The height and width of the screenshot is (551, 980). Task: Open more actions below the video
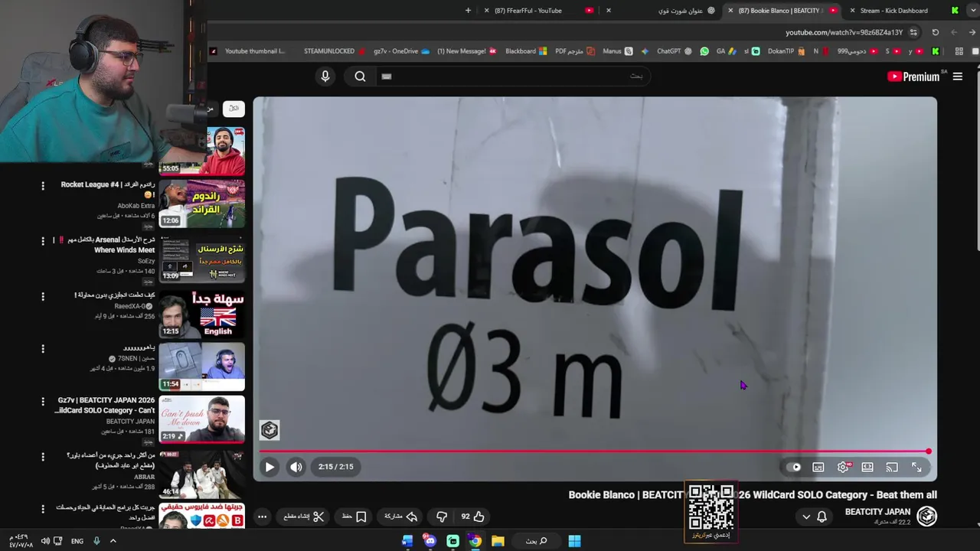point(262,517)
